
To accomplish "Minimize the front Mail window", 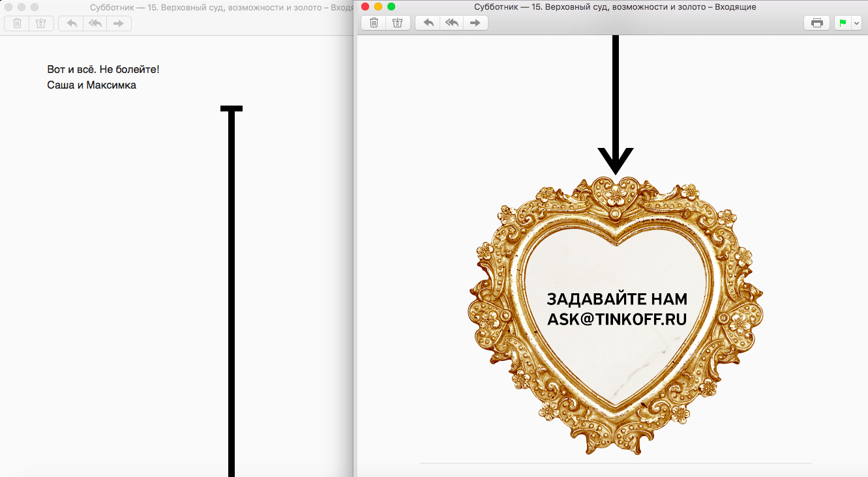I will 378,7.
